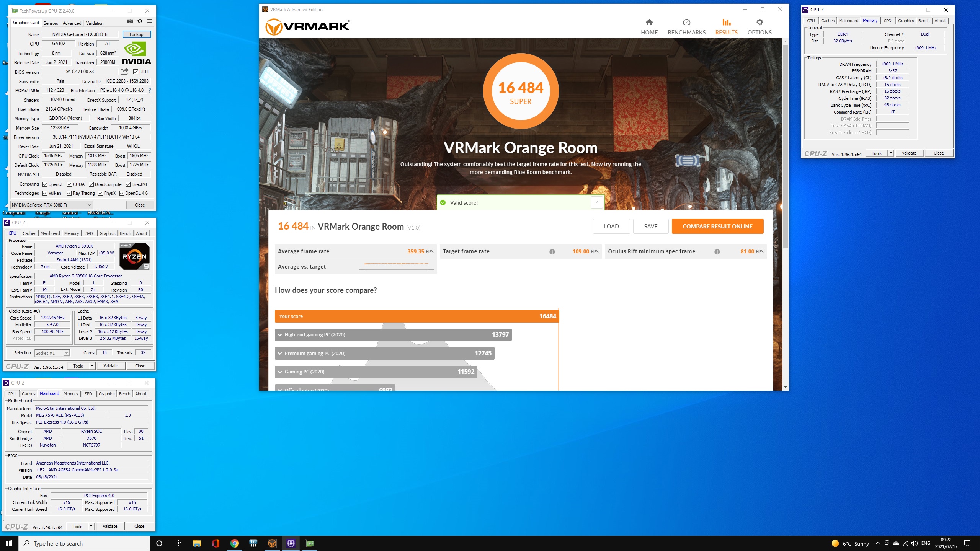
Task: Toggle the Vulkan checkbox
Action: pos(45,193)
